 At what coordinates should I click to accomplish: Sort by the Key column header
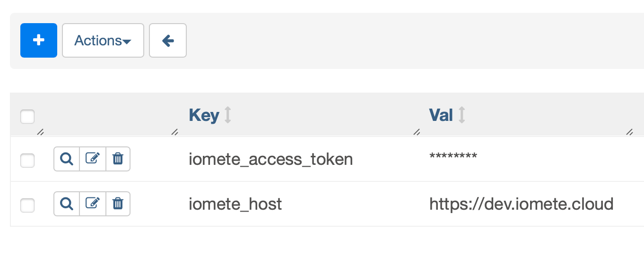pos(204,115)
